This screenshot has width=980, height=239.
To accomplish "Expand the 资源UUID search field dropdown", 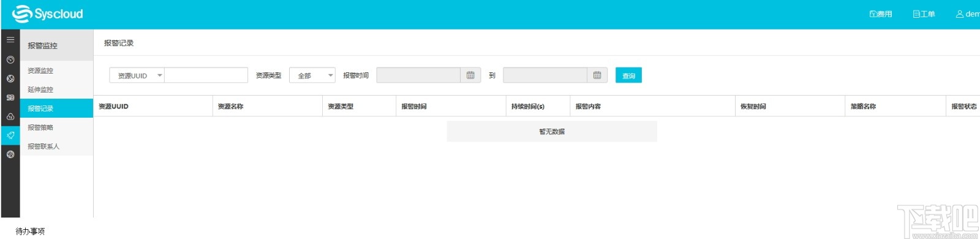I will pyautogui.click(x=137, y=75).
